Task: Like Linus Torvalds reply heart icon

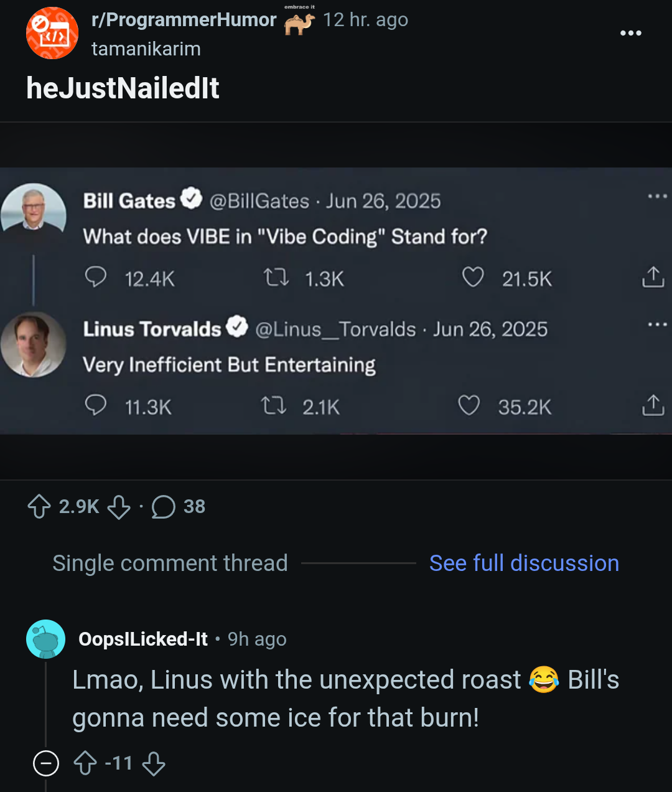Action: 469,405
